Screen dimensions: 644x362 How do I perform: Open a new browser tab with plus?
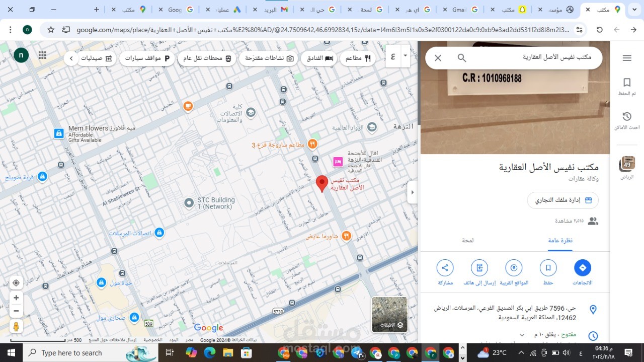(97, 10)
